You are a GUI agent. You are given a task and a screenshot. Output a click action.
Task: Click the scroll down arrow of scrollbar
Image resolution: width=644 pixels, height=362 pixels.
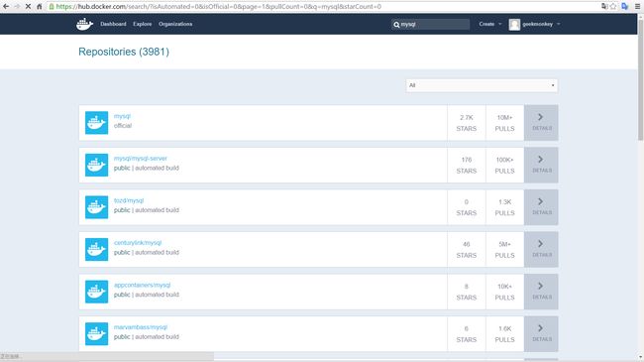coord(640,358)
